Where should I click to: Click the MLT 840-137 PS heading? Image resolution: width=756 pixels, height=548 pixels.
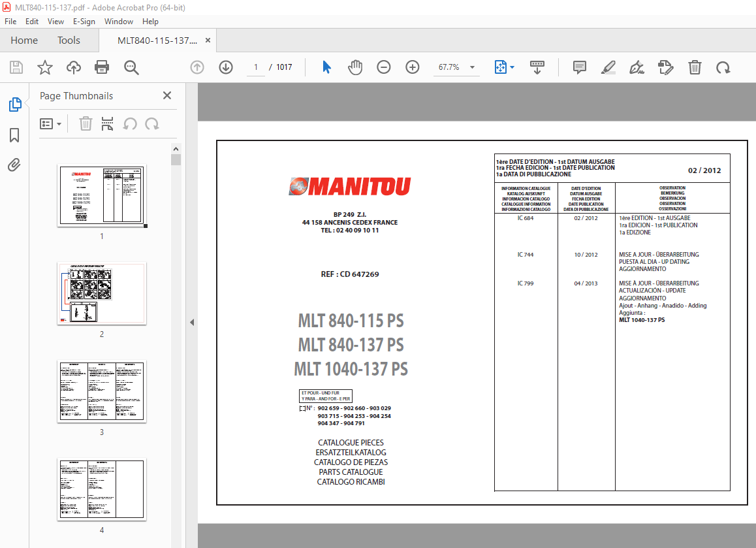click(x=351, y=345)
